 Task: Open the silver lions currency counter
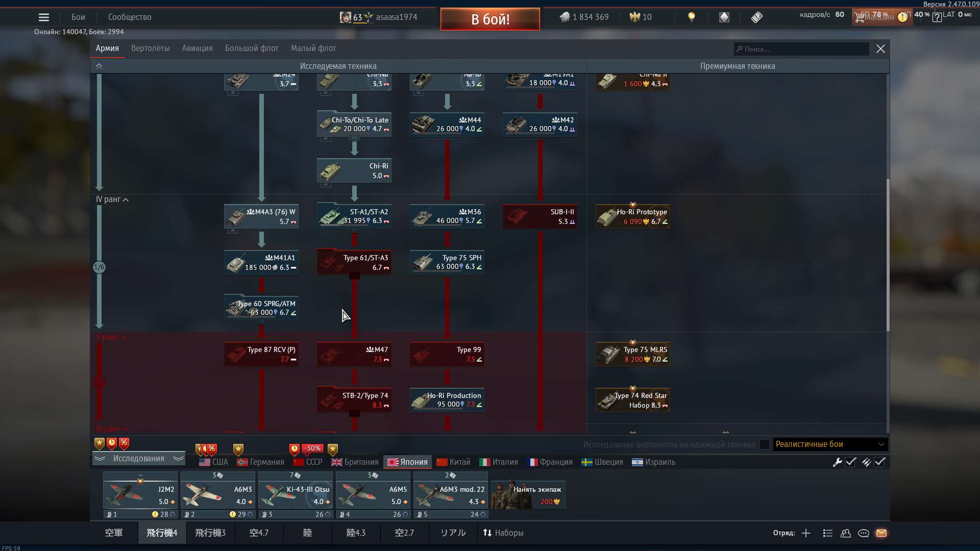[584, 17]
